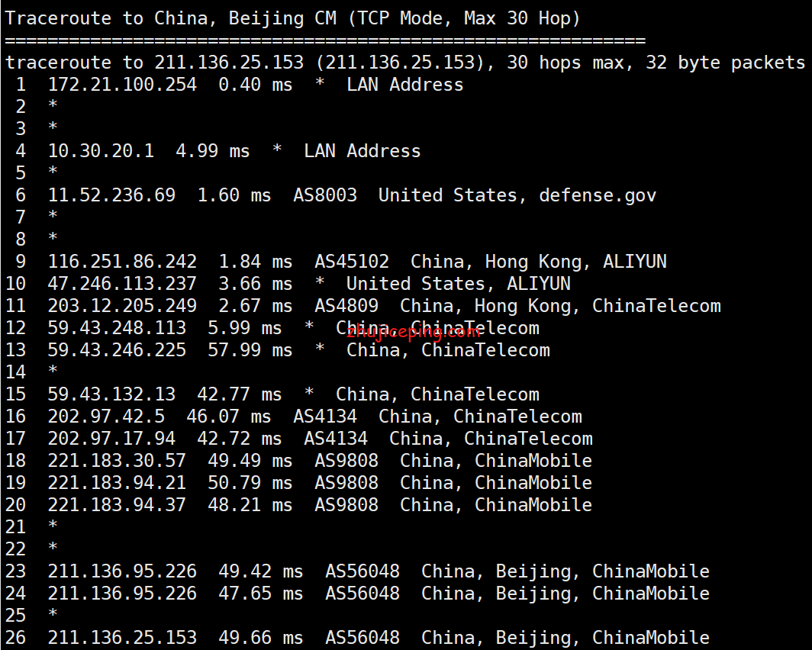Click the IP 10.30.20.1 on hop 4

[x=101, y=151]
